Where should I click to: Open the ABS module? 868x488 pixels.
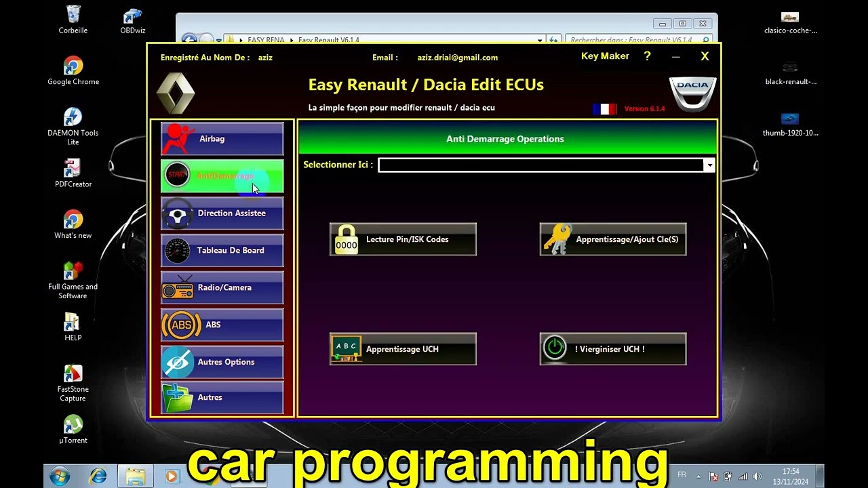point(222,325)
